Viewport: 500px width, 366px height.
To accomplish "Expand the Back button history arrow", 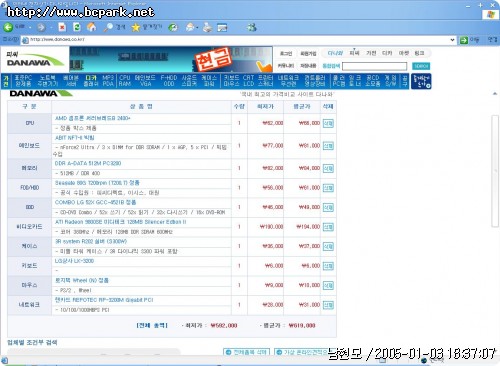I will tap(30, 27).
